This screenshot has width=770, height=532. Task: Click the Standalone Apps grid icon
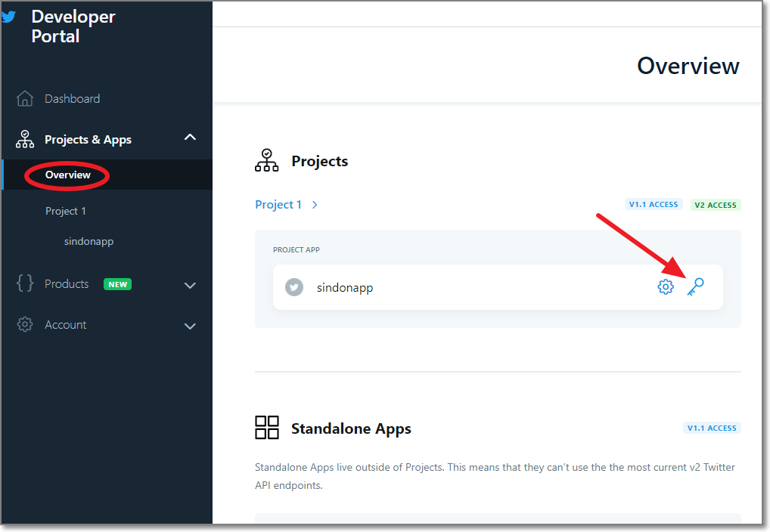pos(267,428)
